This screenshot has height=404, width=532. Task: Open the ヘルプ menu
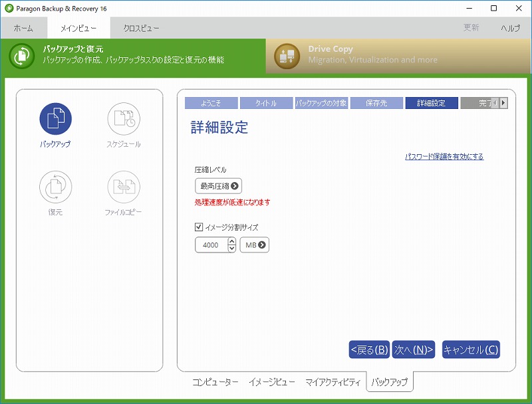tap(510, 28)
